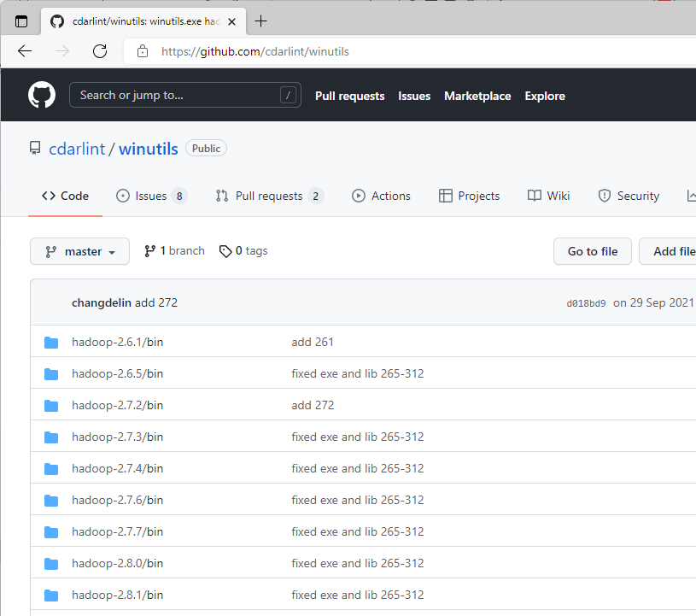The image size is (696, 616).
Task: Click the hadoop-2.7.2/bin folder icon
Action: pos(51,406)
